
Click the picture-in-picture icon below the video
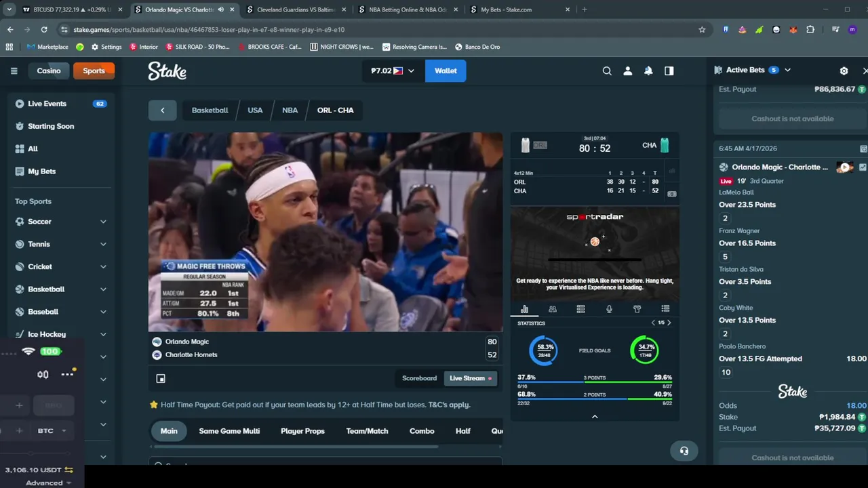tap(161, 378)
